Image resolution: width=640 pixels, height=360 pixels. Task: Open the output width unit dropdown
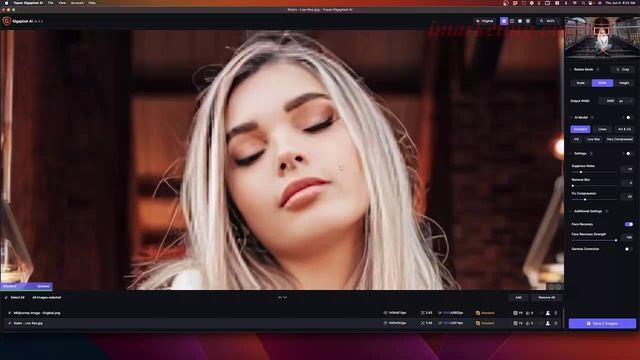[625, 101]
